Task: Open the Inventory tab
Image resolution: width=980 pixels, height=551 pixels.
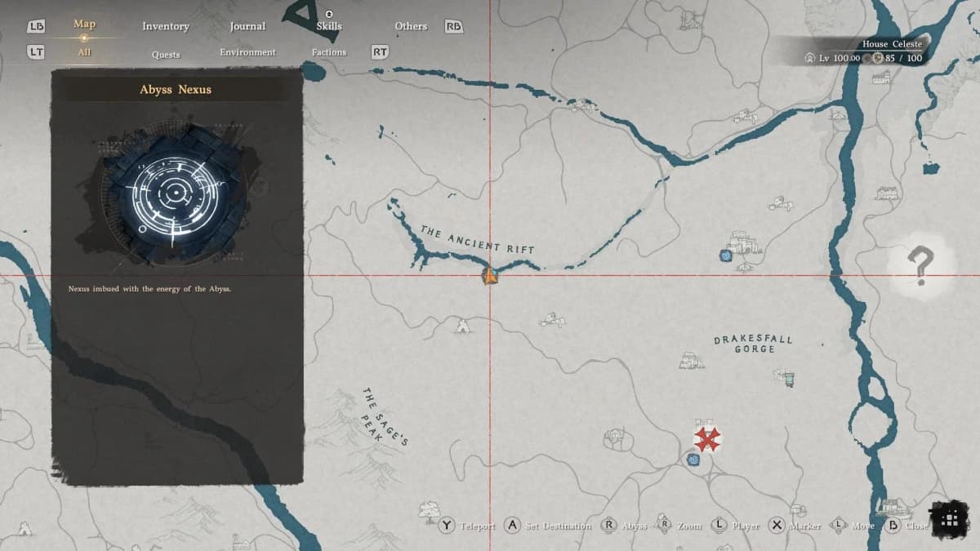Action: [x=166, y=26]
